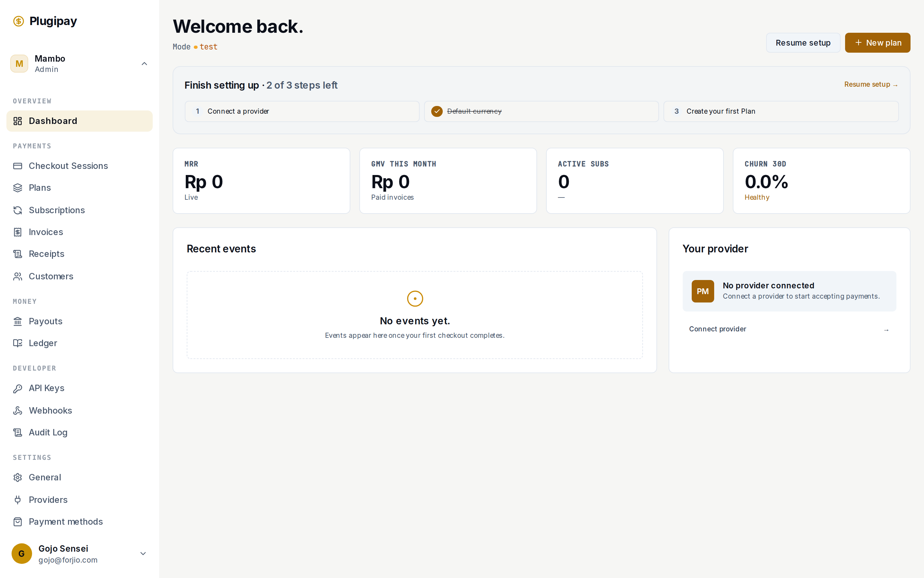Click the Receipts scroll icon
Viewport: 924px width, 578px height.
click(18, 254)
